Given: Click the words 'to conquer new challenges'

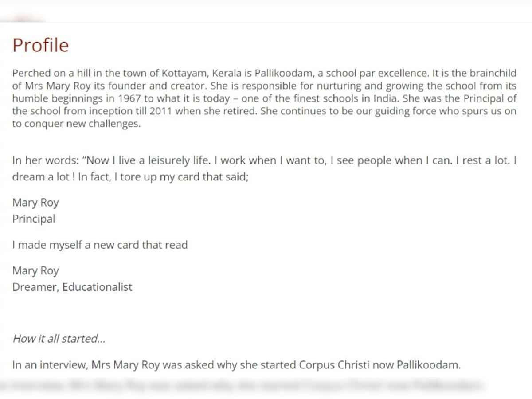Looking at the screenshot, I should coord(76,124).
